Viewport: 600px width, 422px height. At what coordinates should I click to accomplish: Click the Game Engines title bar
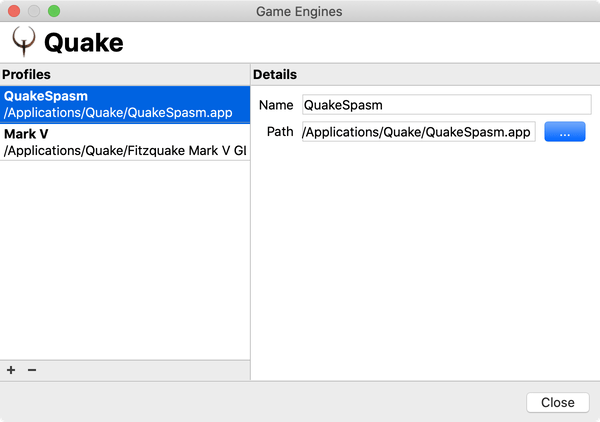pyautogui.click(x=300, y=11)
